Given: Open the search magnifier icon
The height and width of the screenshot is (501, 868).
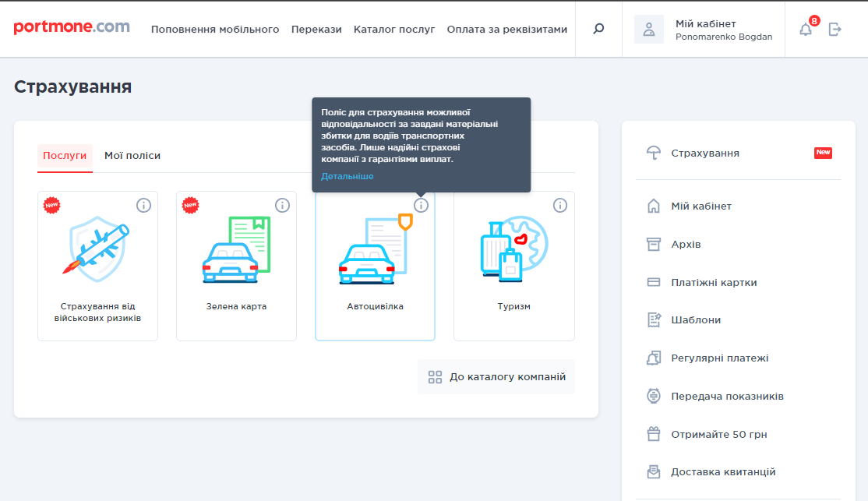Looking at the screenshot, I should [x=598, y=29].
